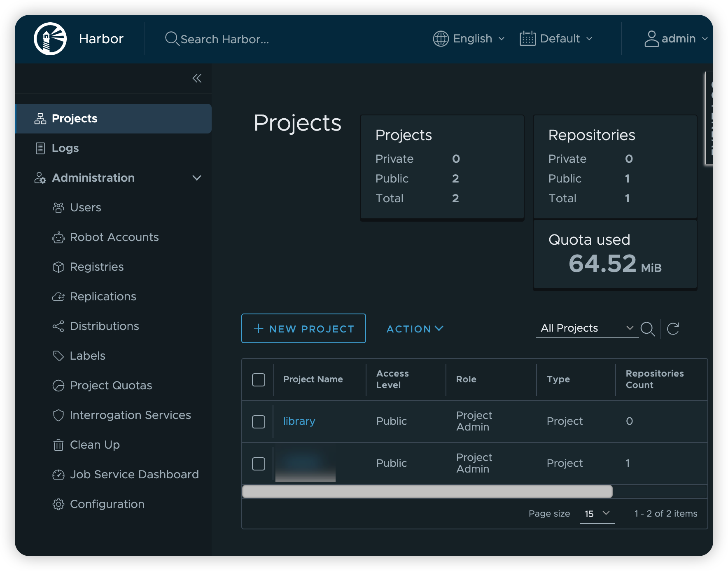728x571 pixels.
Task: Open Labels page
Action: tap(87, 356)
